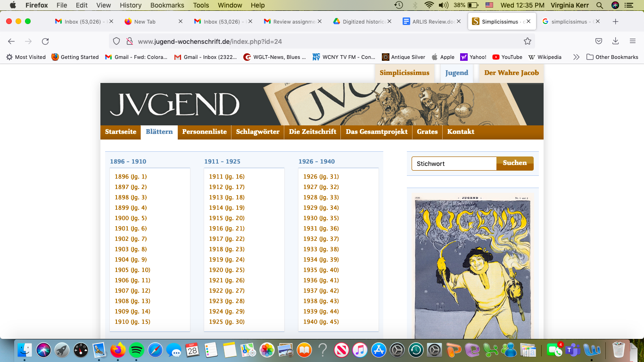Open the Firefox downloads panel
Screen dimensions: 644x362
point(615,41)
